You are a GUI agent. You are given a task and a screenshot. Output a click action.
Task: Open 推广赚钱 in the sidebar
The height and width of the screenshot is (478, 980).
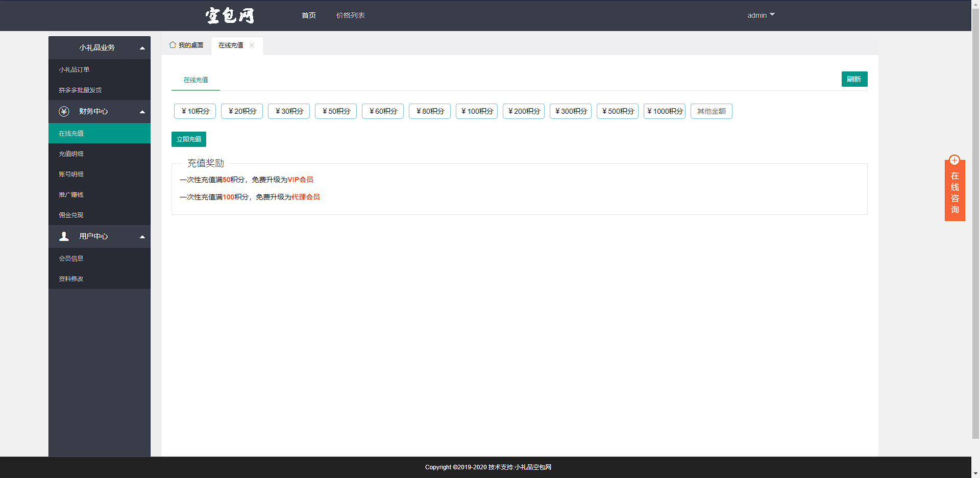(100, 194)
